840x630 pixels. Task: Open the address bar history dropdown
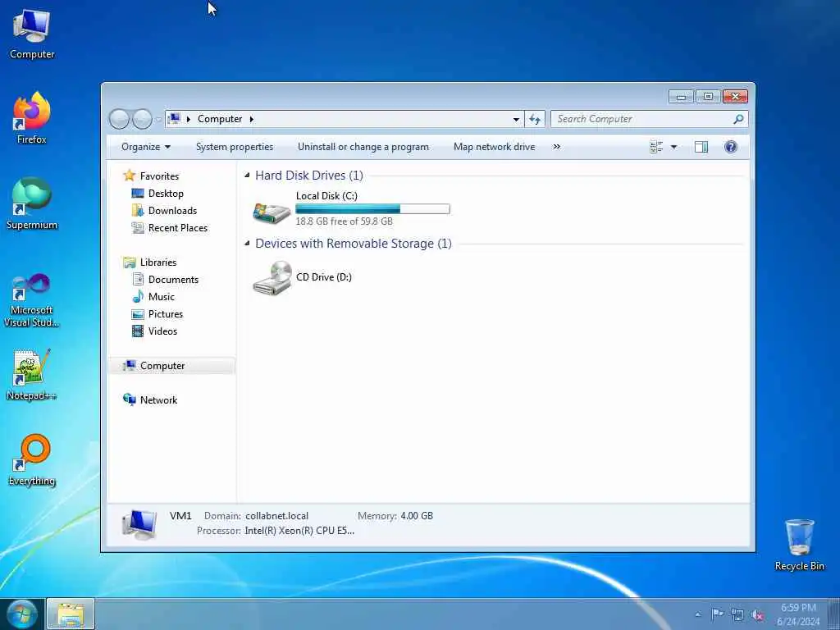[x=516, y=119]
